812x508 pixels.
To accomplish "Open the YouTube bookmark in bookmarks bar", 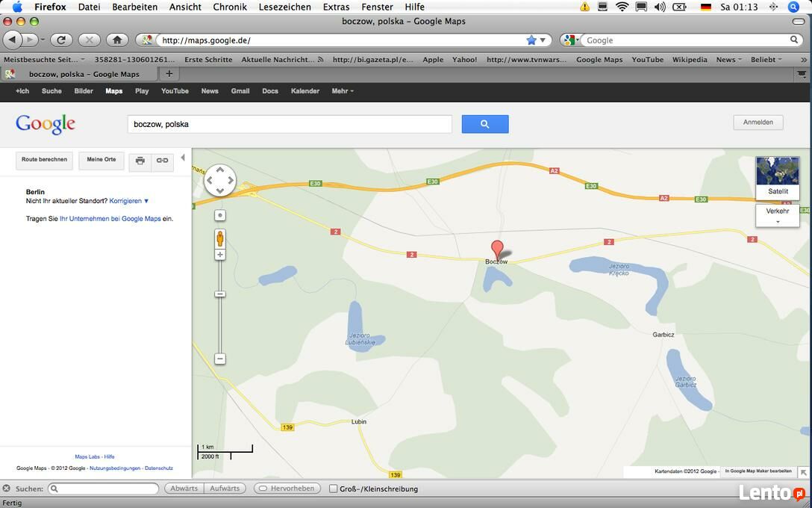I will (x=647, y=60).
